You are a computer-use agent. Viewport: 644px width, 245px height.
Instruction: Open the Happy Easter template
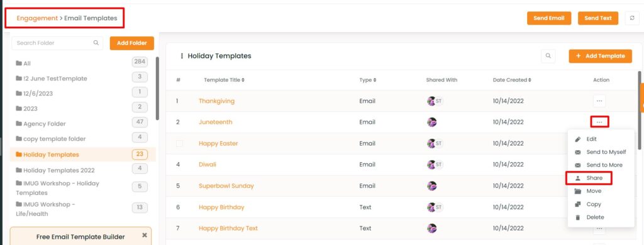218,144
